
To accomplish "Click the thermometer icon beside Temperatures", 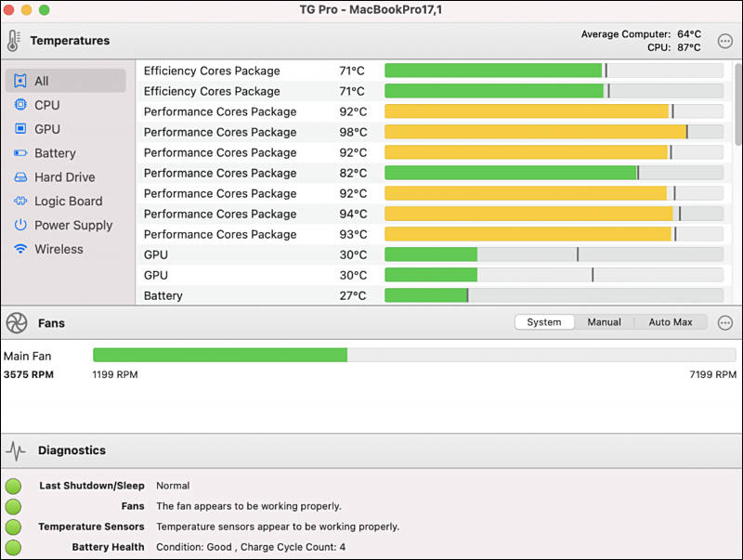I will click(13, 41).
